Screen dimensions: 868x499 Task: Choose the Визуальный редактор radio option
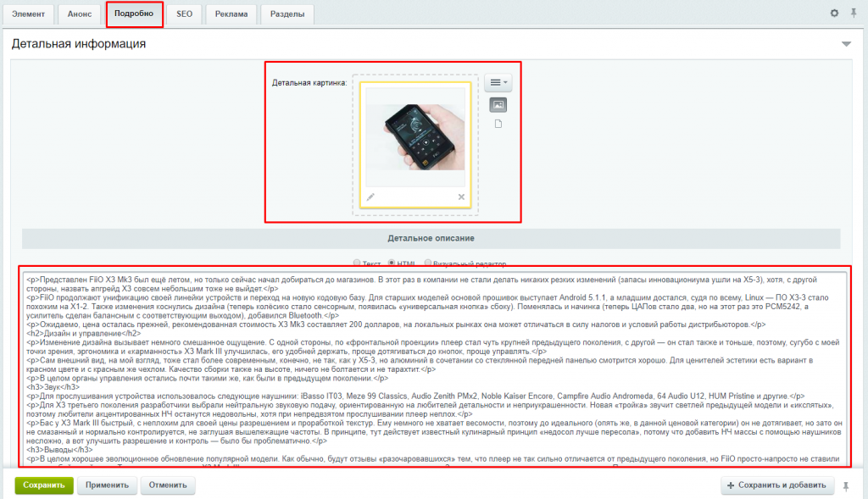click(428, 263)
